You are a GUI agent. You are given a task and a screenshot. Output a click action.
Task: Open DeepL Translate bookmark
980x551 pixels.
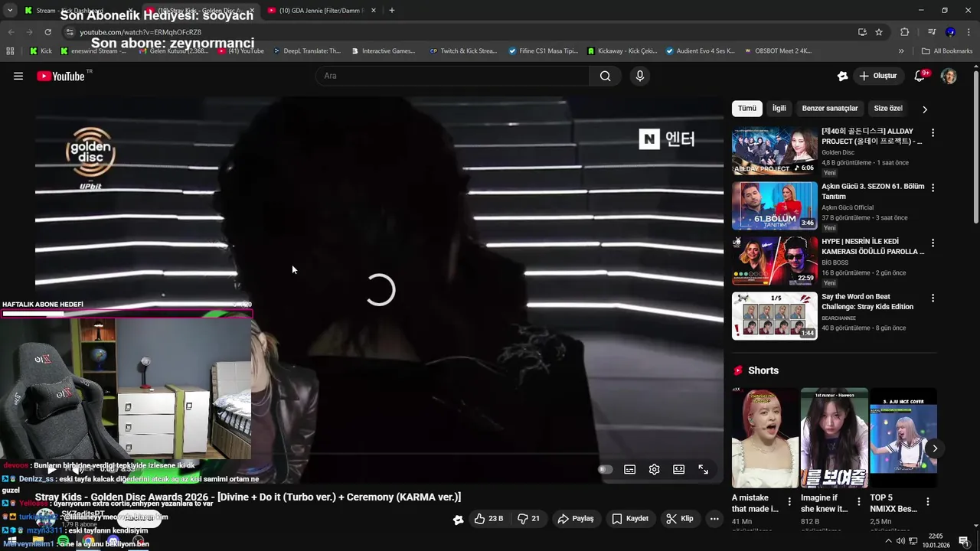(x=306, y=51)
